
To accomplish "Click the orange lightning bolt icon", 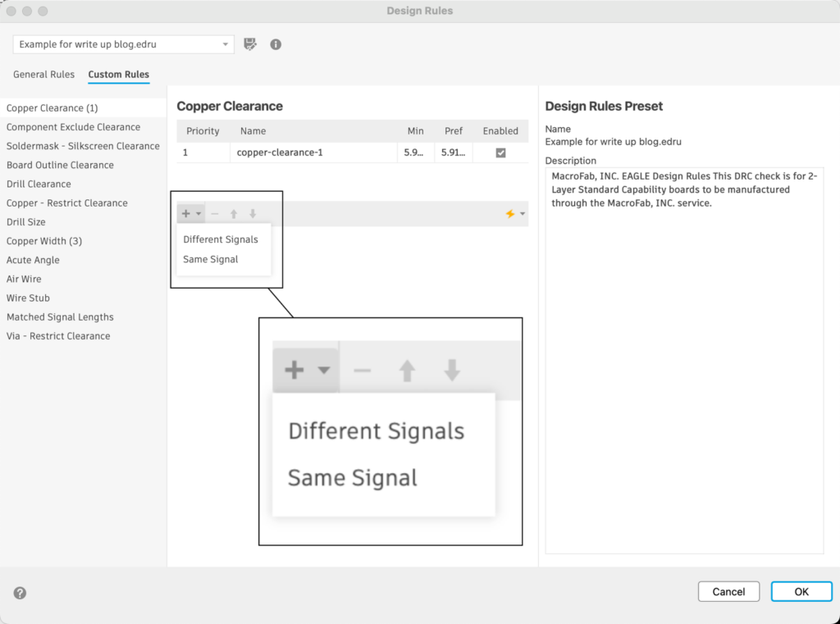I will [x=510, y=214].
